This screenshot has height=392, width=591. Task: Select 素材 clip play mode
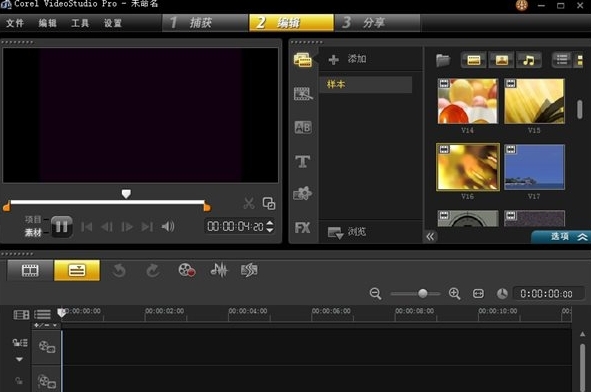point(33,233)
